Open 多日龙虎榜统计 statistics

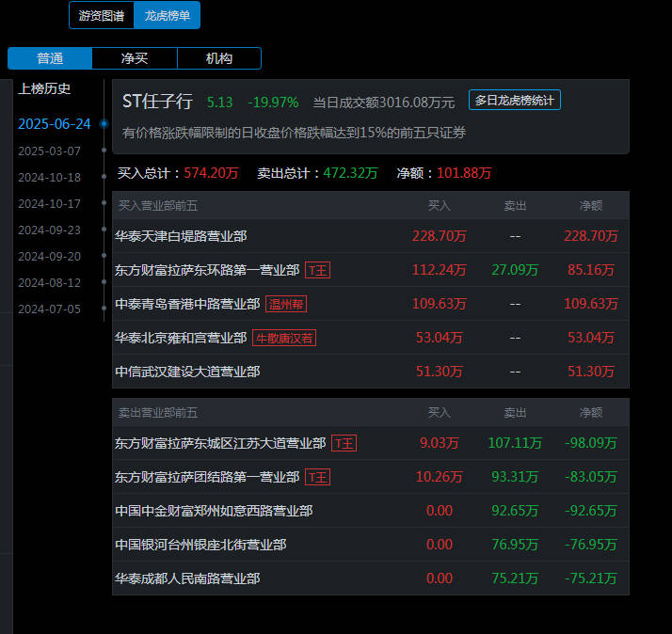coord(514,100)
